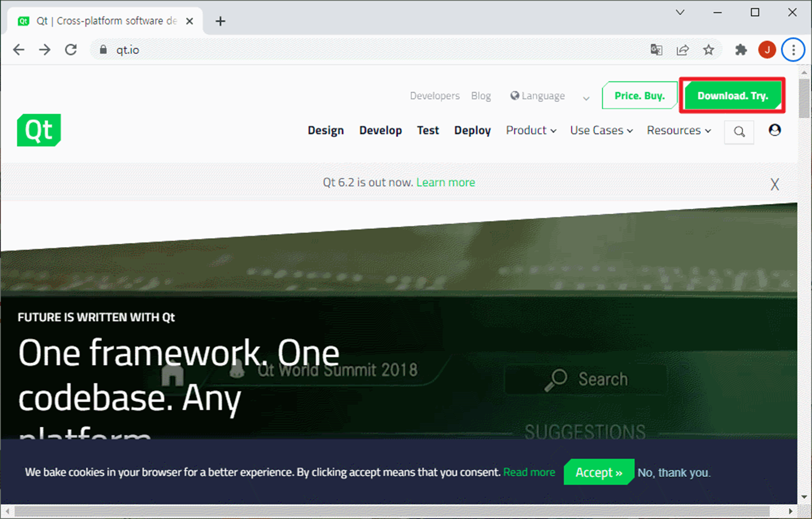Click the Download. Try. button
Viewport: 812px width, 519px height.
click(732, 95)
